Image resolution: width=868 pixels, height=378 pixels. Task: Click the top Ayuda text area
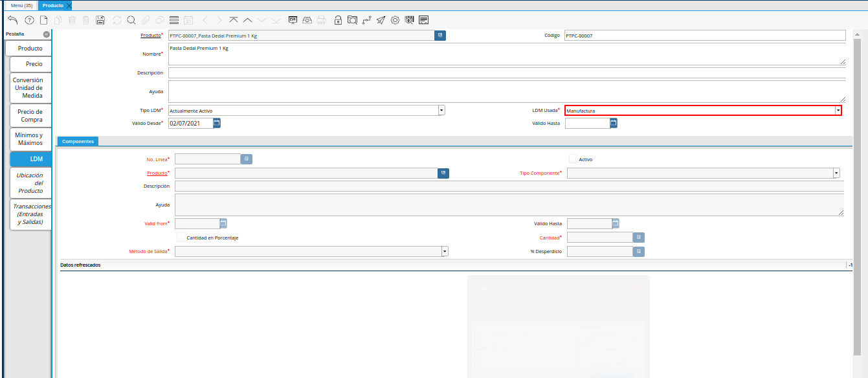(507, 91)
